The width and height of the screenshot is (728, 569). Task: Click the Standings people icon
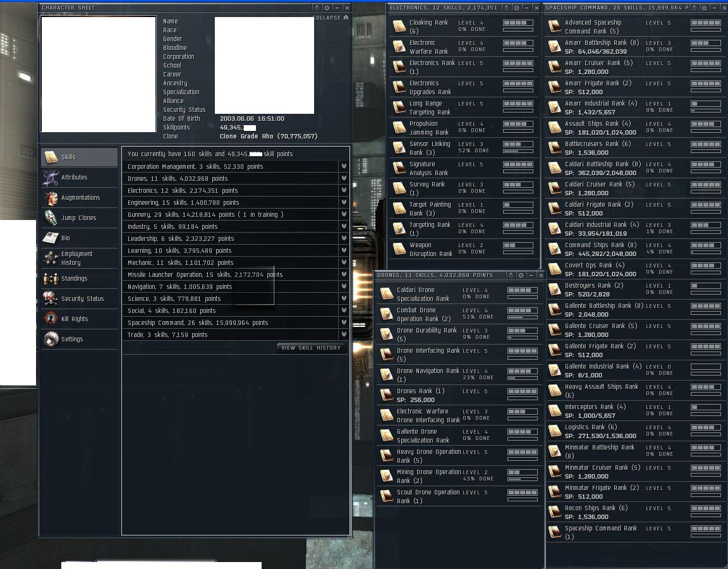click(x=51, y=279)
